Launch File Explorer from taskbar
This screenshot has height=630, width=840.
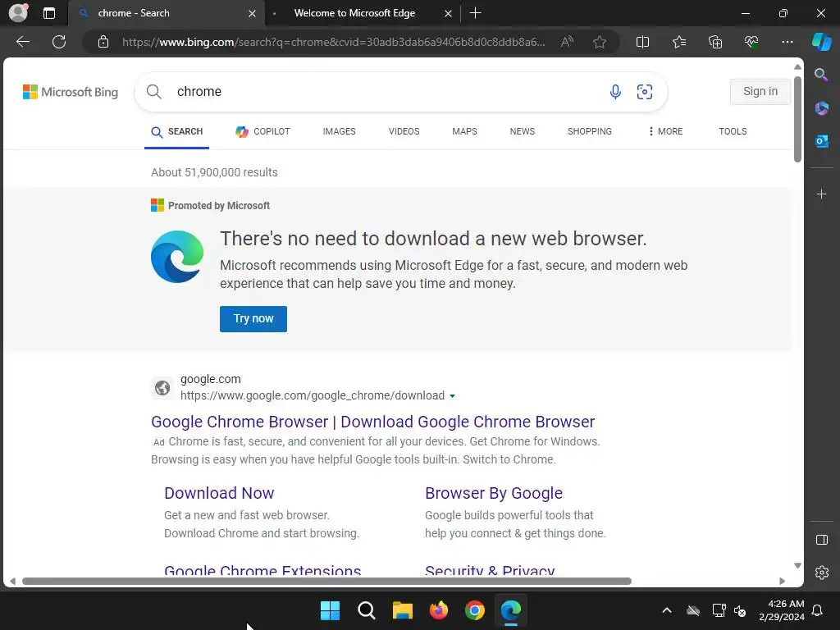pos(402,610)
